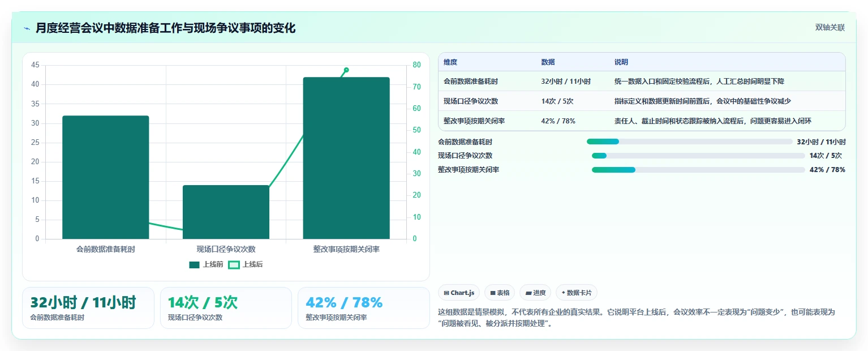Click the line point at value 78

tap(346, 70)
